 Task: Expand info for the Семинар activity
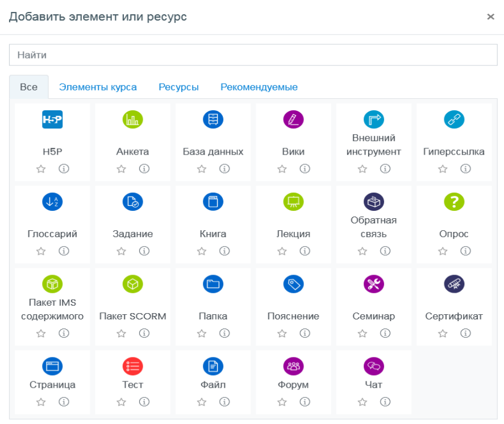coord(385,333)
